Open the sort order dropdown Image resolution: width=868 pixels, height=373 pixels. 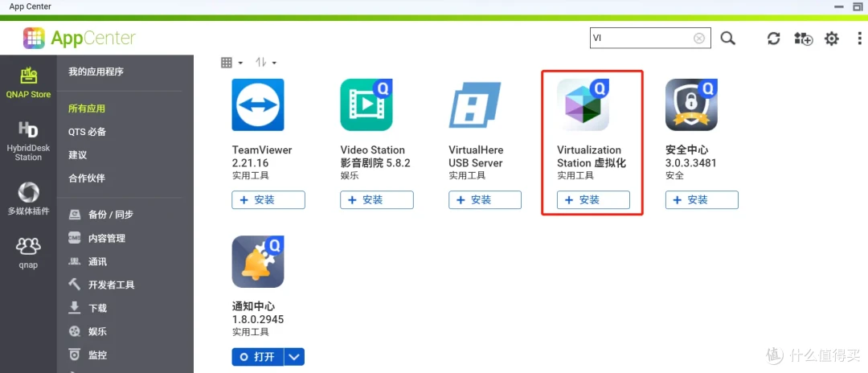[266, 63]
